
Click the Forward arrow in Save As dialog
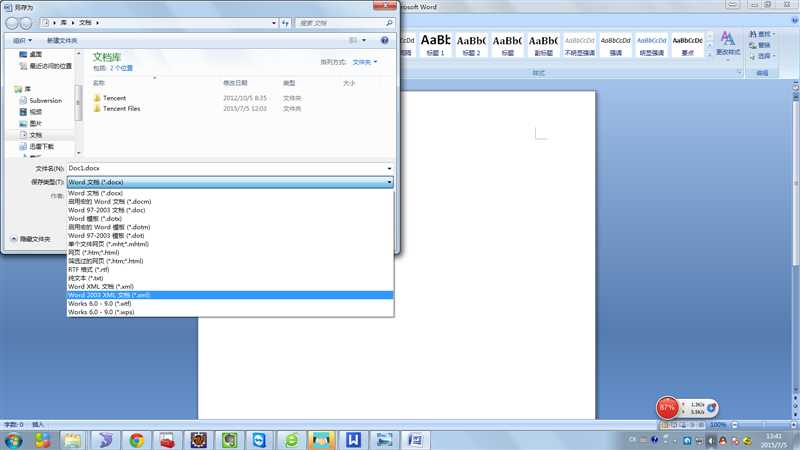pyautogui.click(x=26, y=23)
